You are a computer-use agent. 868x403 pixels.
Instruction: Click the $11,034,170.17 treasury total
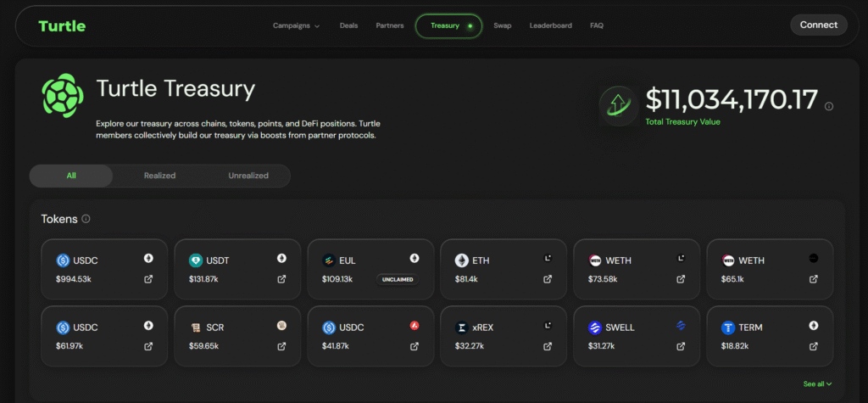(732, 100)
